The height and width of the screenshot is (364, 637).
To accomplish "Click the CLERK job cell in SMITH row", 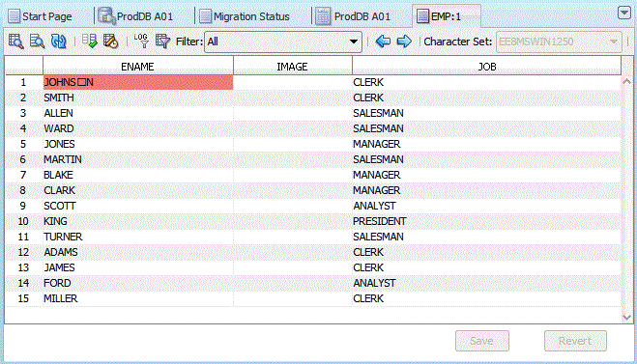I will point(486,98).
